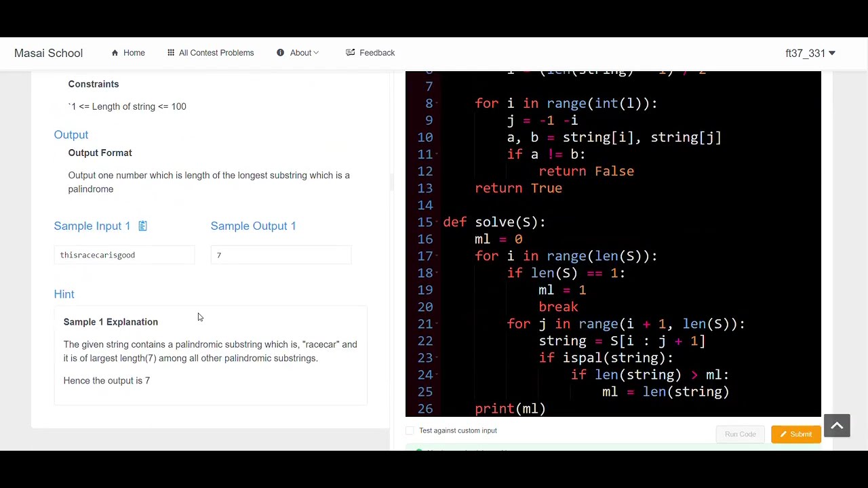Click the code line 'ml = len(string)'
Screen dimensions: 868x488
[665, 392]
